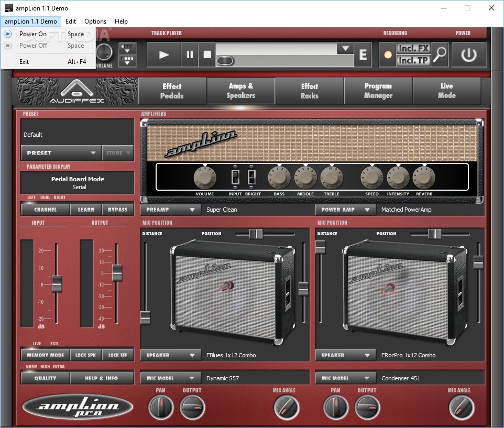
Task: Select Power On menu entry
Action: [x=48, y=34]
